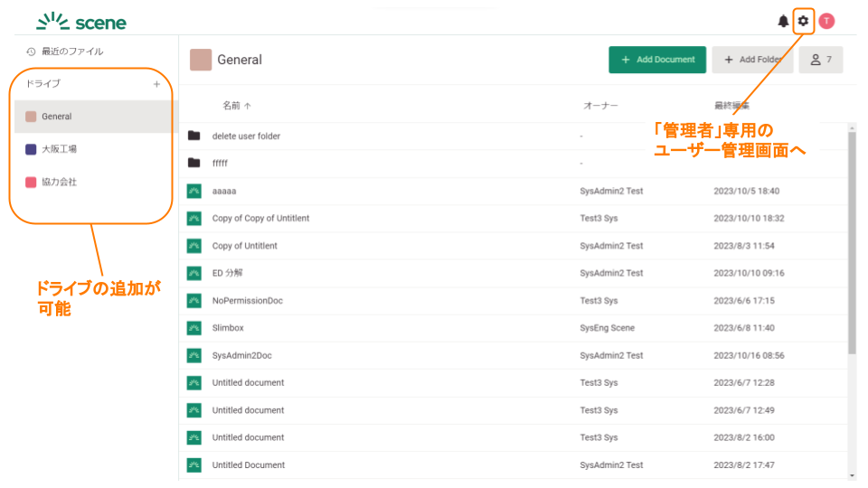The image size is (868, 488).
Task: Click the document icon for aaaaa
Action: click(193, 191)
